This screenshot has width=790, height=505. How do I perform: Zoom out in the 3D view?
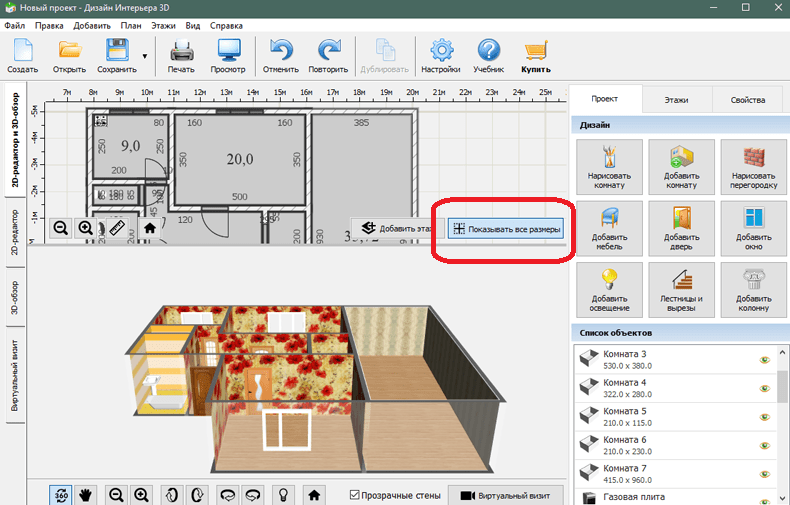click(x=116, y=495)
